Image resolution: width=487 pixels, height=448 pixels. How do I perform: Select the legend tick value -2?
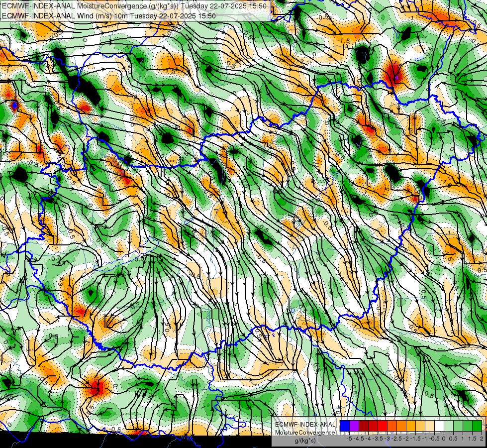click(x=406, y=439)
